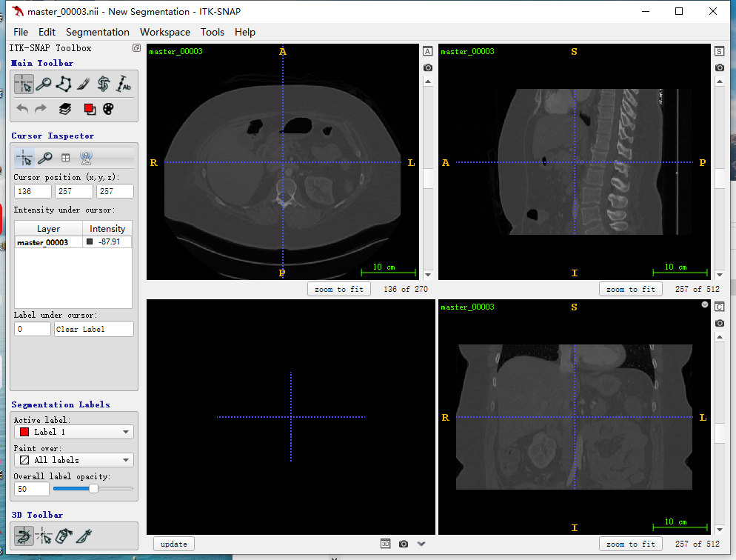The height and width of the screenshot is (560, 736).
Task: Select the zoom/pan magnifier tool in Main Toolbar
Action: click(44, 84)
